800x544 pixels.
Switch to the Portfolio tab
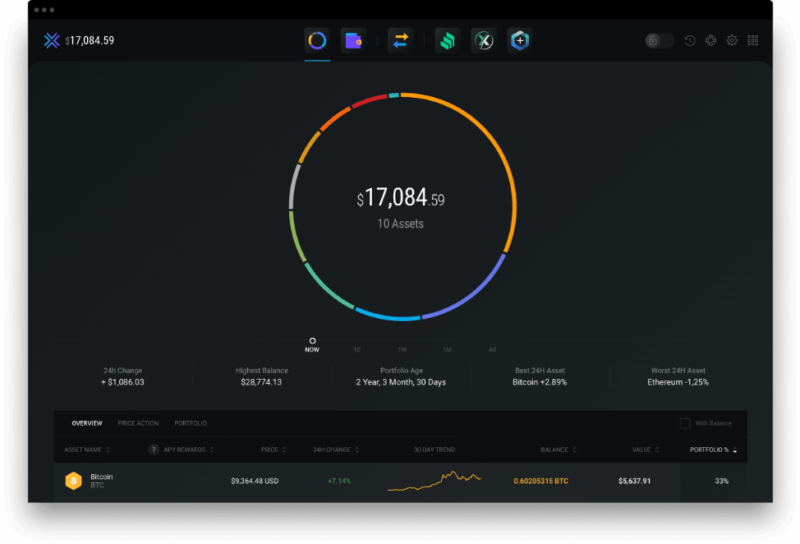click(191, 423)
